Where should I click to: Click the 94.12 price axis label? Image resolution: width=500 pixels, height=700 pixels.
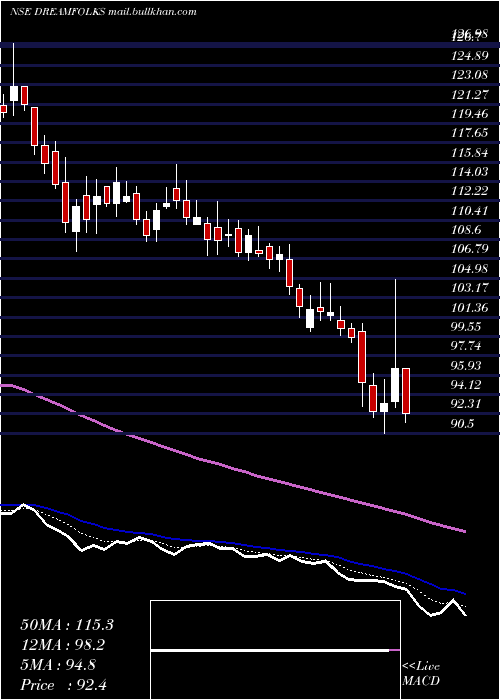(x=467, y=384)
